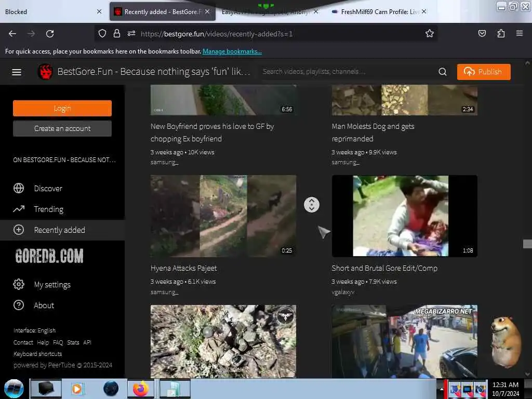Open the 6:56 video thumbnail

click(x=223, y=100)
